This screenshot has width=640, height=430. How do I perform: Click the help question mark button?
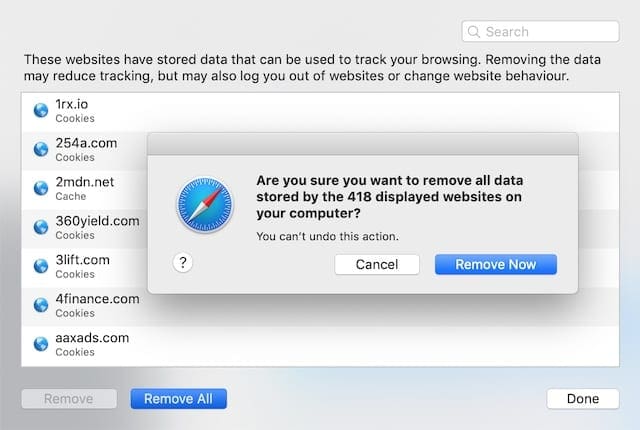click(x=183, y=263)
